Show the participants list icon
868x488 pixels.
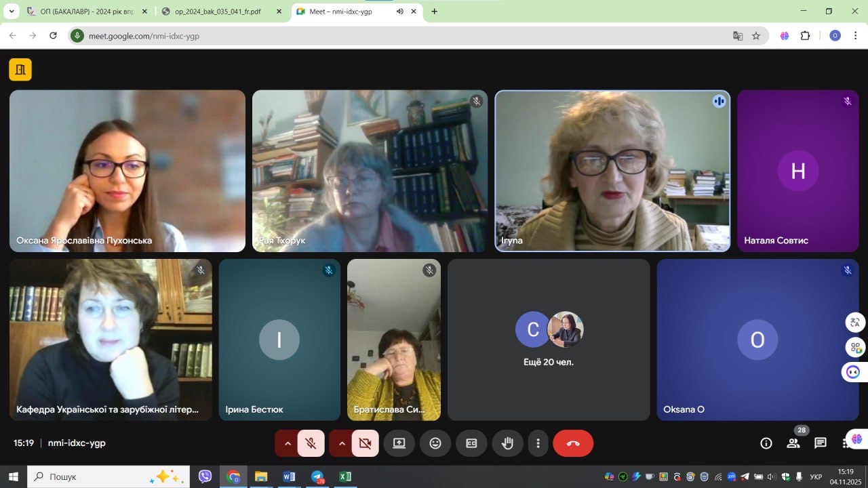pos(793,443)
